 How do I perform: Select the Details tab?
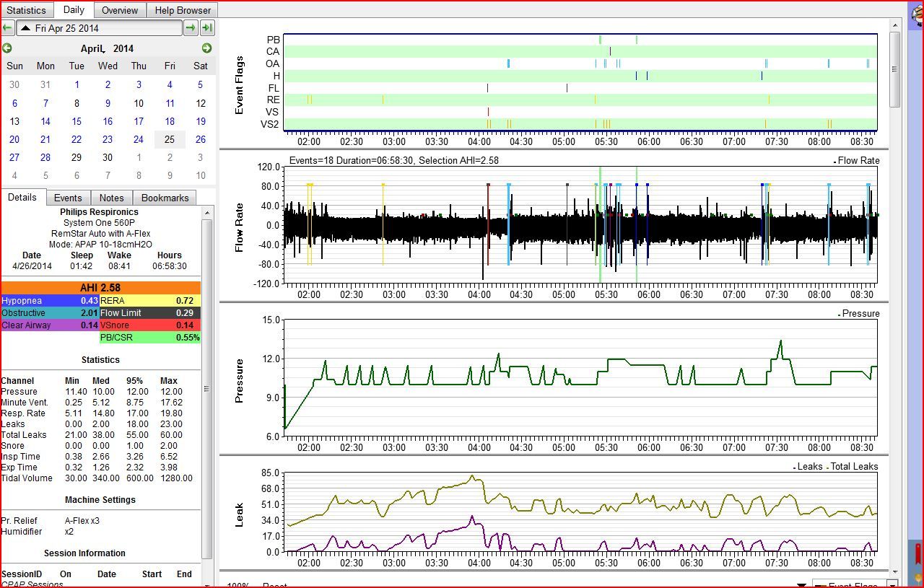[22, 197]
